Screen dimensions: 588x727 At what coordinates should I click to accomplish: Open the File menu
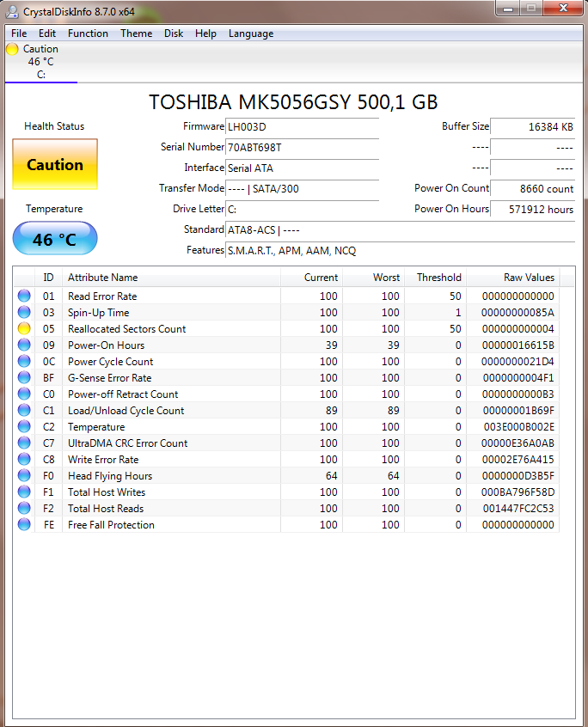[19, 34]
